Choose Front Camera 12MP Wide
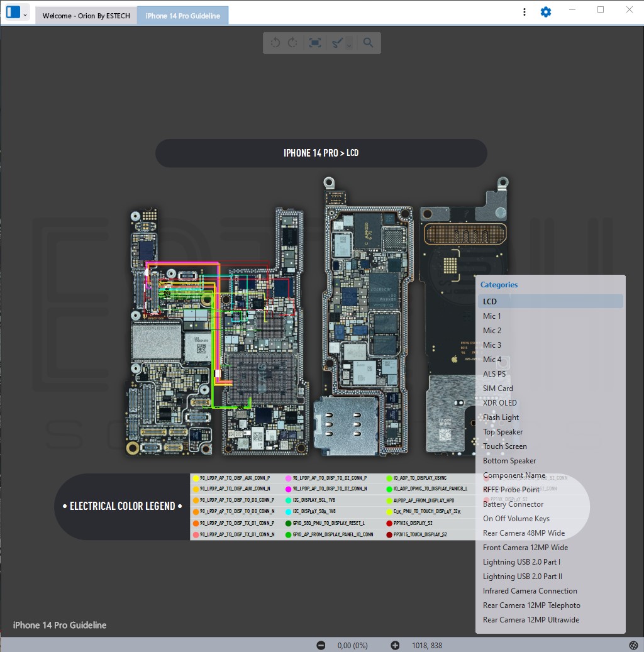 tap(550, 548)
